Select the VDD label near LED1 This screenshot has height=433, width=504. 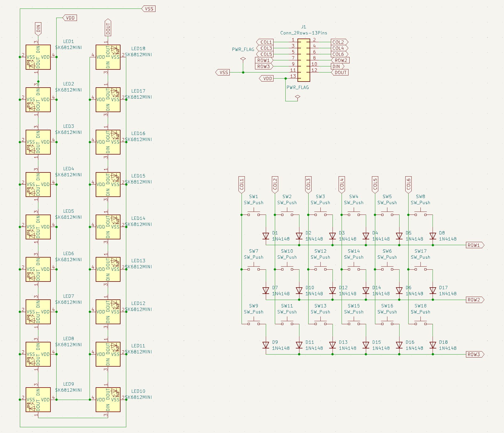coord(70,18)
